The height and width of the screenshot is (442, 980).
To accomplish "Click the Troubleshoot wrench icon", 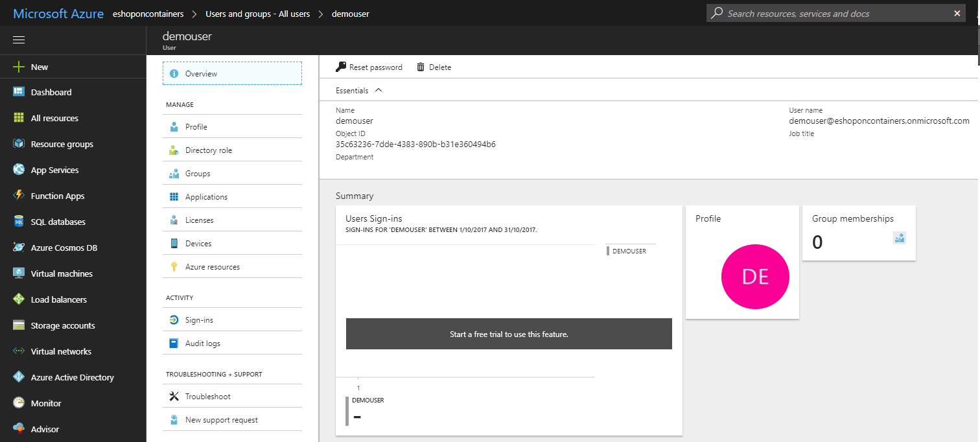I will (x=174, y=397).
